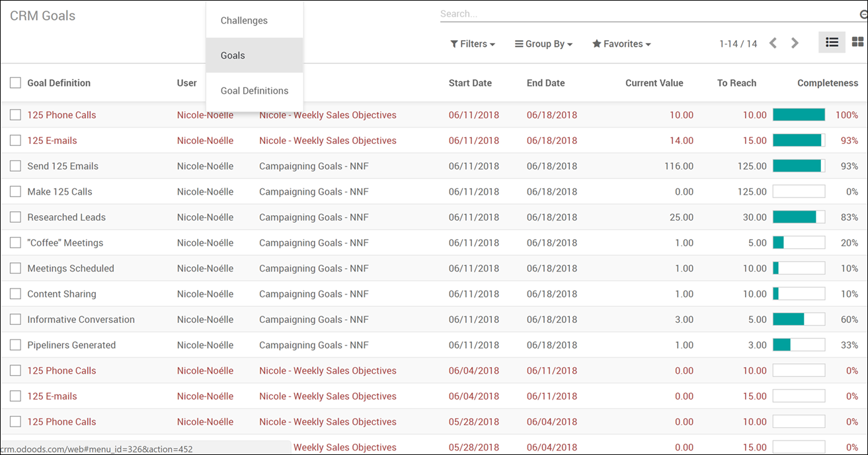Tick the "Coffee" Meetings checkbox
Image resolution: width=868 pixels, height=455 pixels.
[15, 242]
